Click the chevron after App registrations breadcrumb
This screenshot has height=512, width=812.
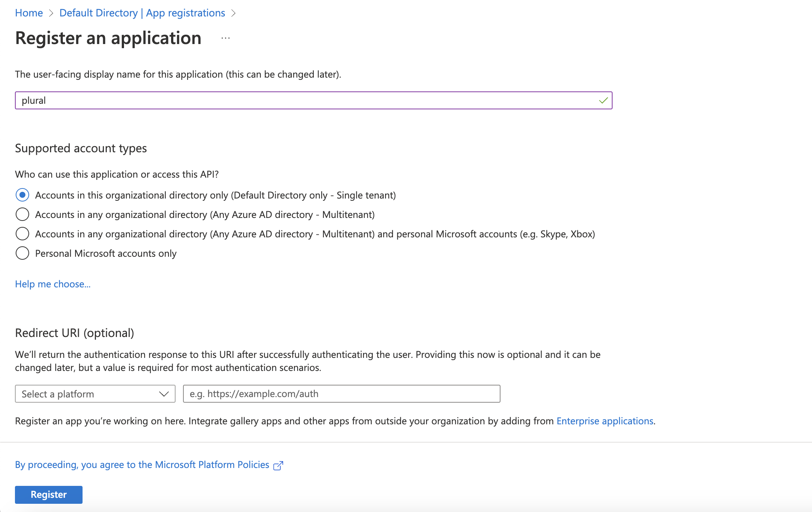tap(233, 13)
